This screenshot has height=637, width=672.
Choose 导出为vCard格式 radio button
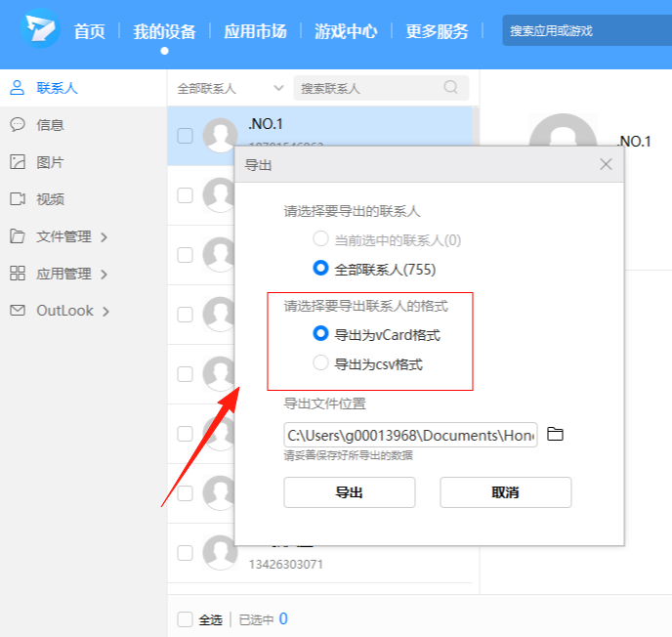[x=320, y=333]
